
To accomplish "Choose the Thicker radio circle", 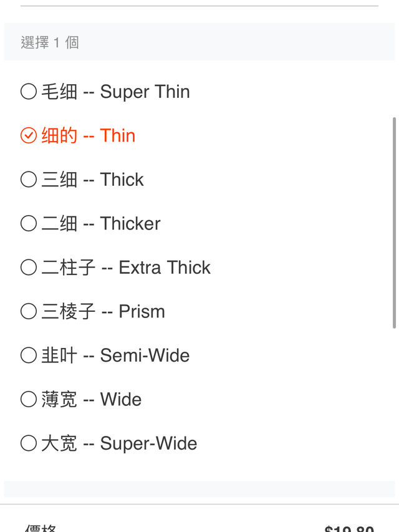I will (x=29, y=223).
